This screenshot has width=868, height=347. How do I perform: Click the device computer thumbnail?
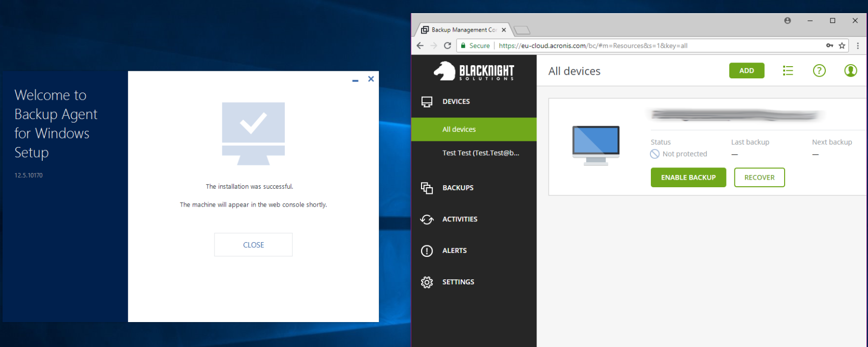(x=596, y=146)
